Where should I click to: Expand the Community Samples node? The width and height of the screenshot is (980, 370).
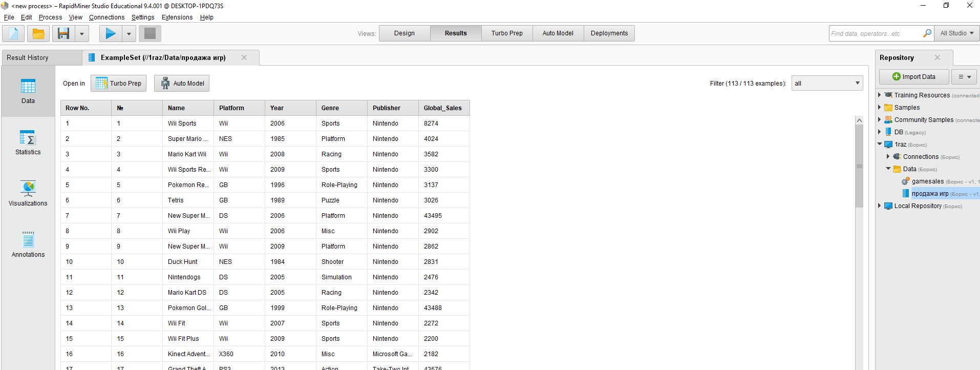point(880,119)
